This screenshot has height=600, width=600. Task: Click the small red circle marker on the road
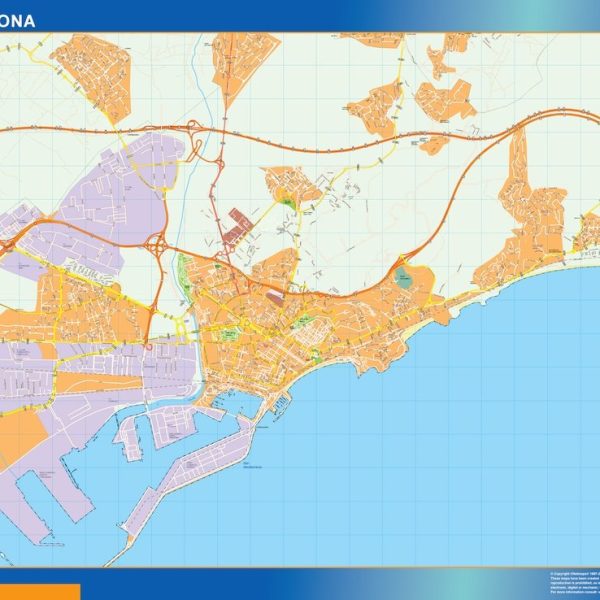tap(149, 347)
